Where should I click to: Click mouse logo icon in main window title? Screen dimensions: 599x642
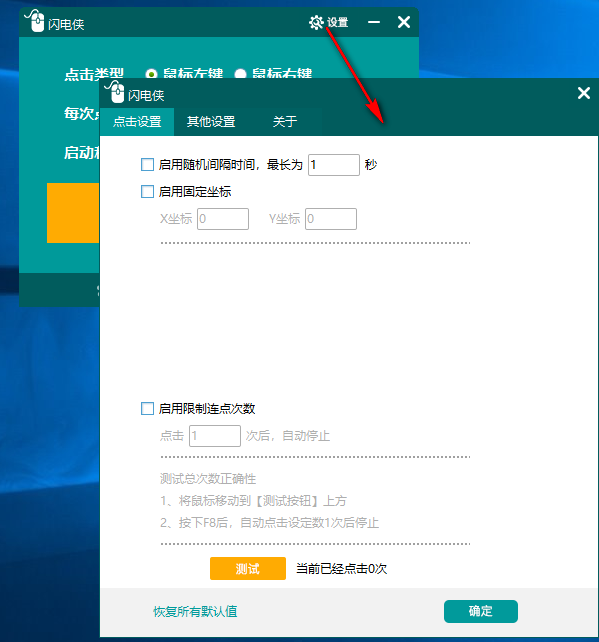click(35, 20)
